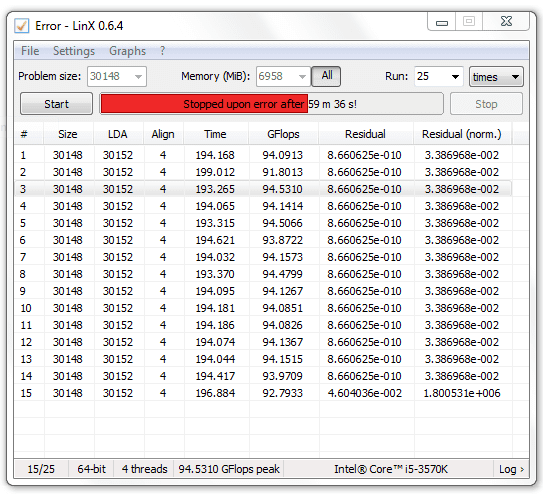Click the Start button
This screenshot has width=543, height=494.
(x=56, y=104)
